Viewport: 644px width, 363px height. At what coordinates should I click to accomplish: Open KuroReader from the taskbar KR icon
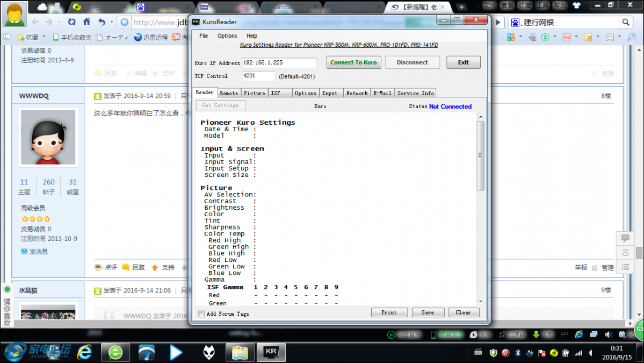271,353
